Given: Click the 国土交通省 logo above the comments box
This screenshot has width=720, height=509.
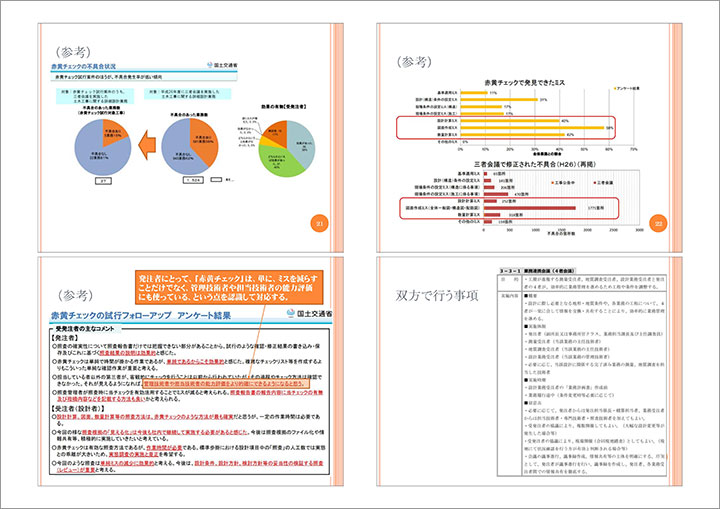Looking at the screenshot, I should pos(309,313).
